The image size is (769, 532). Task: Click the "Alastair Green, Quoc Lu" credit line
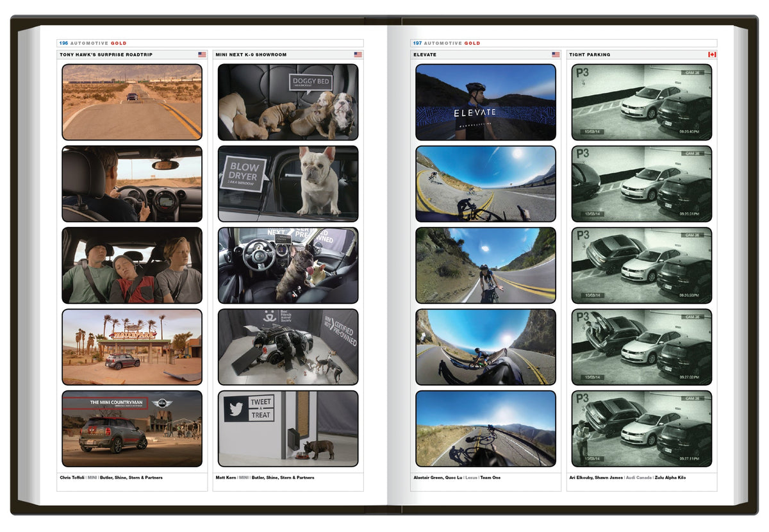[457, 478]
